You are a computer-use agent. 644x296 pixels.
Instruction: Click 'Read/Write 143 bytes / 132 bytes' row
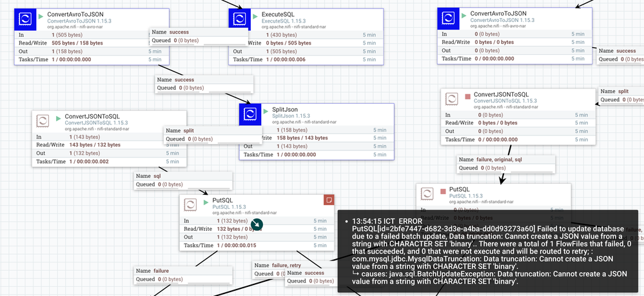coord(109,145)
